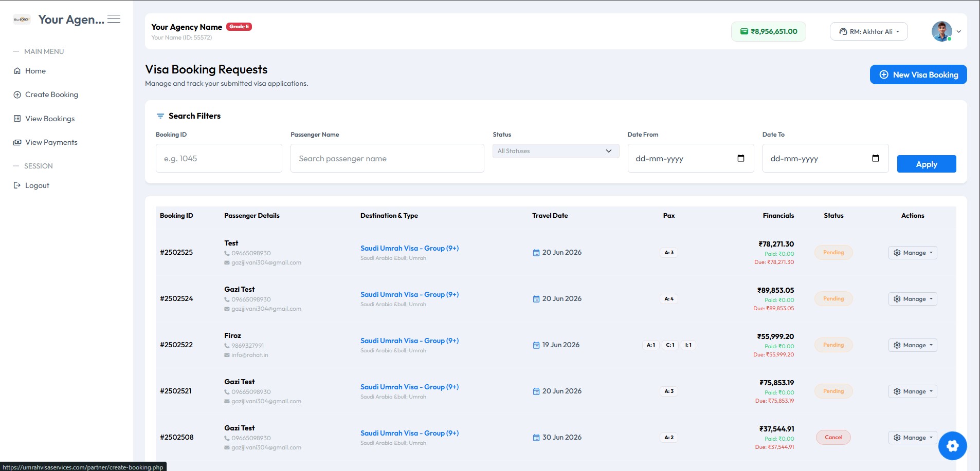980x471 pixels.
Task: Click the wallet balance ₹8,956,651.00 badge
Action: point(768,31)
